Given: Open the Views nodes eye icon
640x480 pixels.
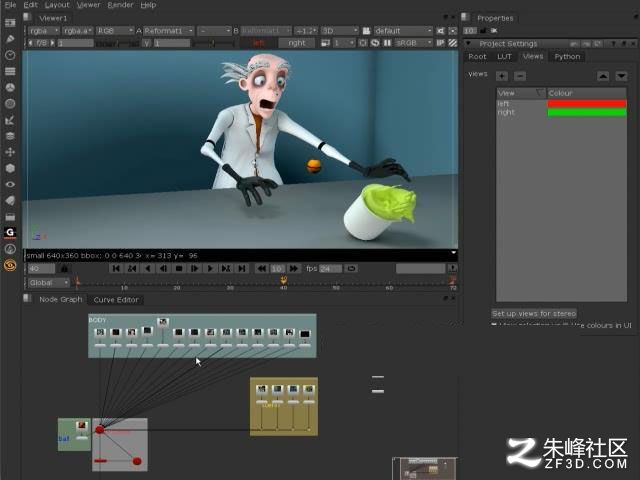Looking at the screenshot, I should click(10, 184).
